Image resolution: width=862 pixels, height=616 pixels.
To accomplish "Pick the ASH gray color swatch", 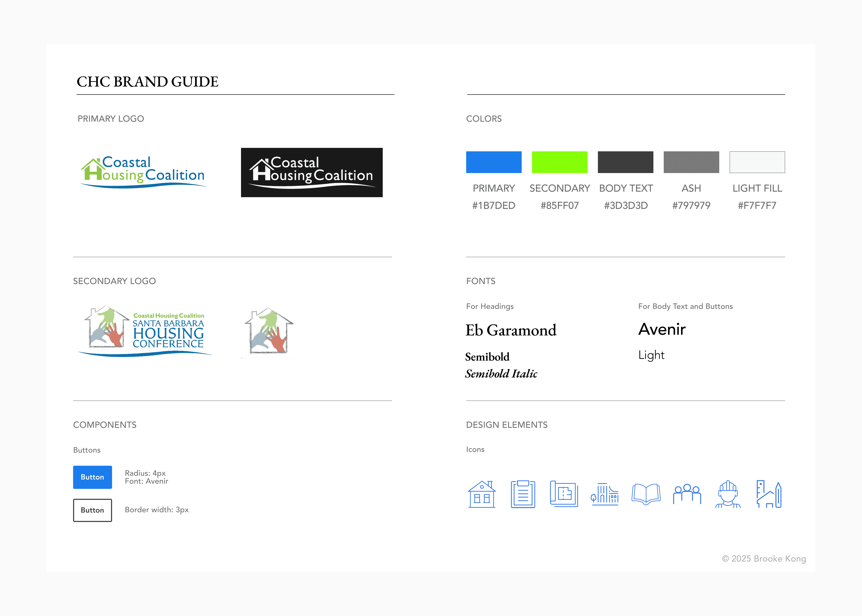I will click(x=691, y=162).
